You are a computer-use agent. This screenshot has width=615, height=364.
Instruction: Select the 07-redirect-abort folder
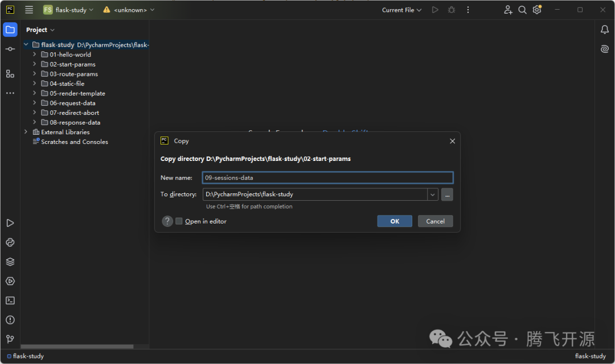click(x=74, y=113)
